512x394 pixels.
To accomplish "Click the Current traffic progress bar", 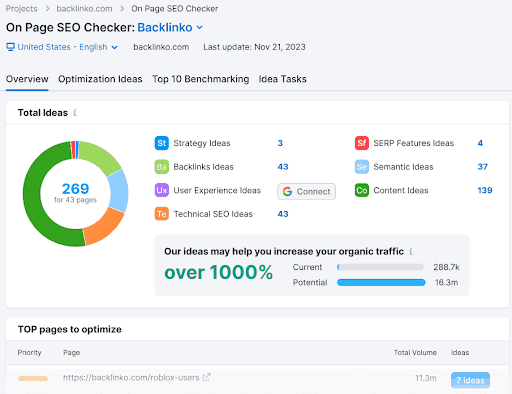I will click(380, 267).
